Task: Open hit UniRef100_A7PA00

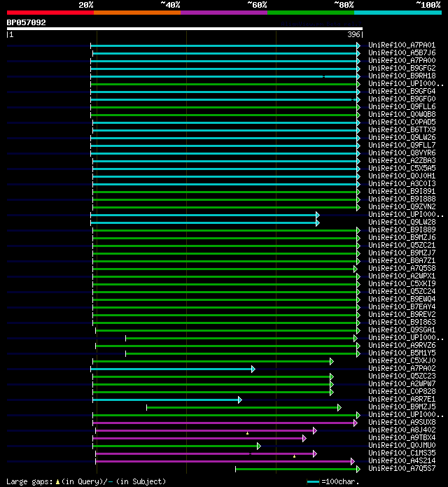Action: tap(402, 61)
